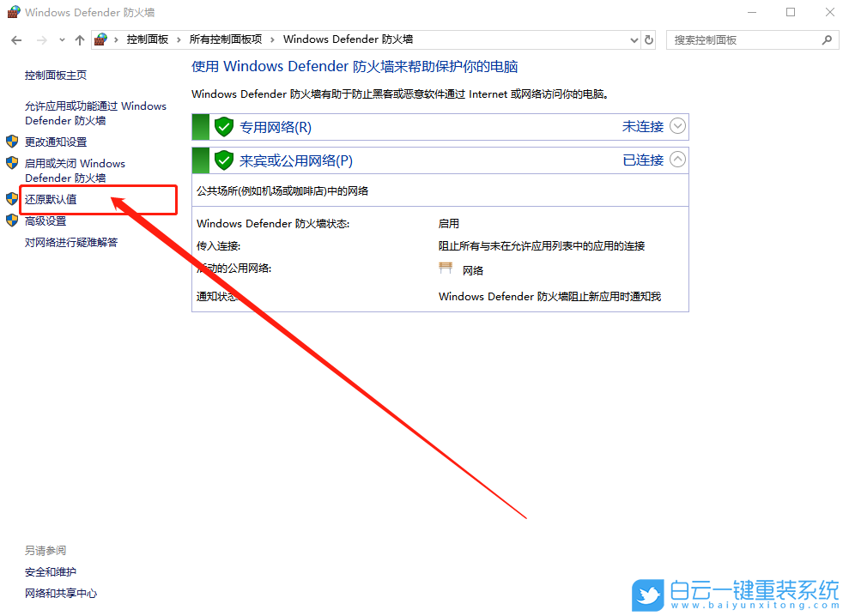Open 对网络进行疑难解答

(x=70, y=242)
